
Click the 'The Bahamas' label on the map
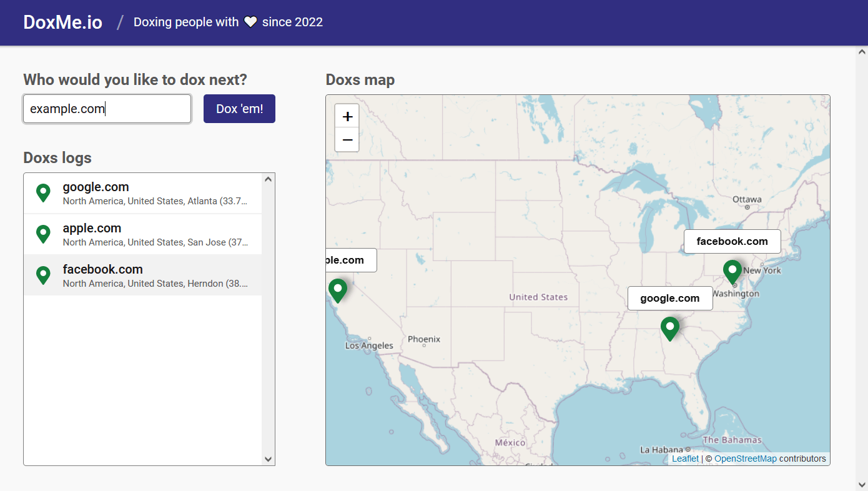click(x=732, y=440)
